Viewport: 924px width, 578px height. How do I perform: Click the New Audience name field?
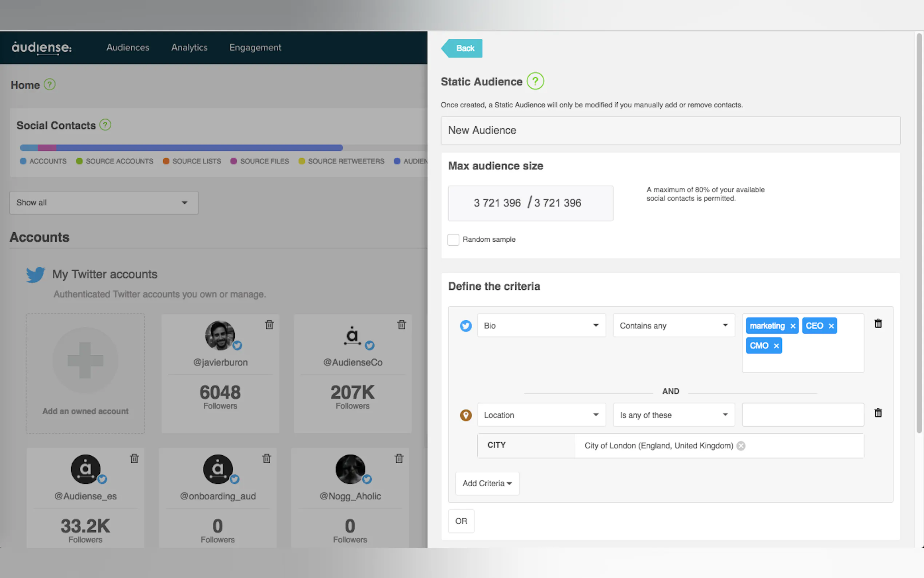coord(670,130)
